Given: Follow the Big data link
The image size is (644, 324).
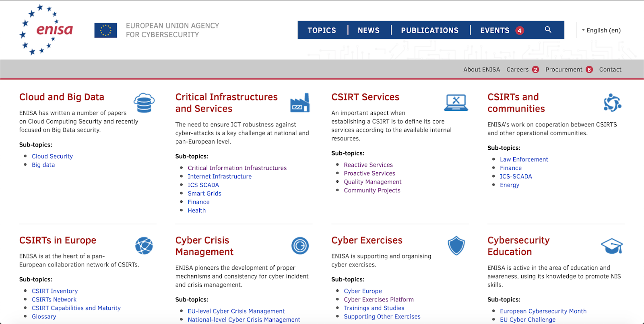Looking at the screenshot, I should point(43,165).
